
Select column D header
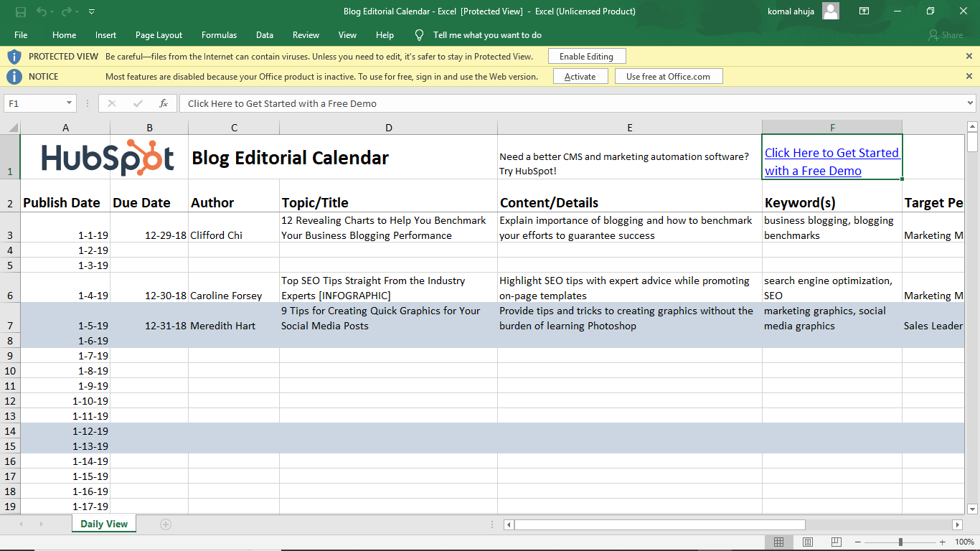pos(389,128)
